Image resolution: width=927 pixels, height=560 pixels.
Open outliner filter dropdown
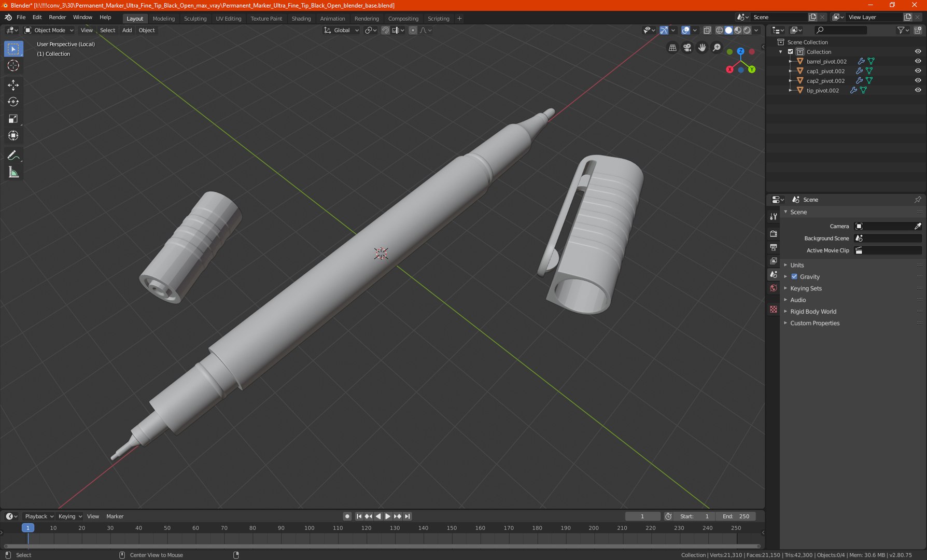[903, 30]
